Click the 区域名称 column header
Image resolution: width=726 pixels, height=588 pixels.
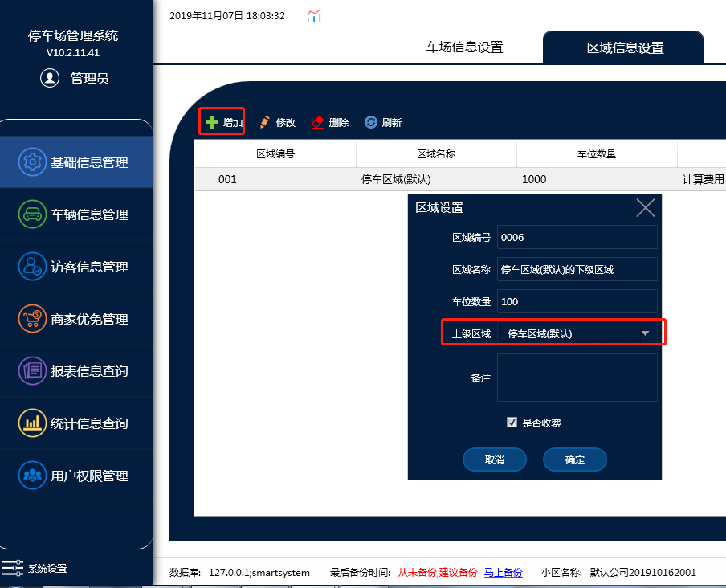(436, 154)
